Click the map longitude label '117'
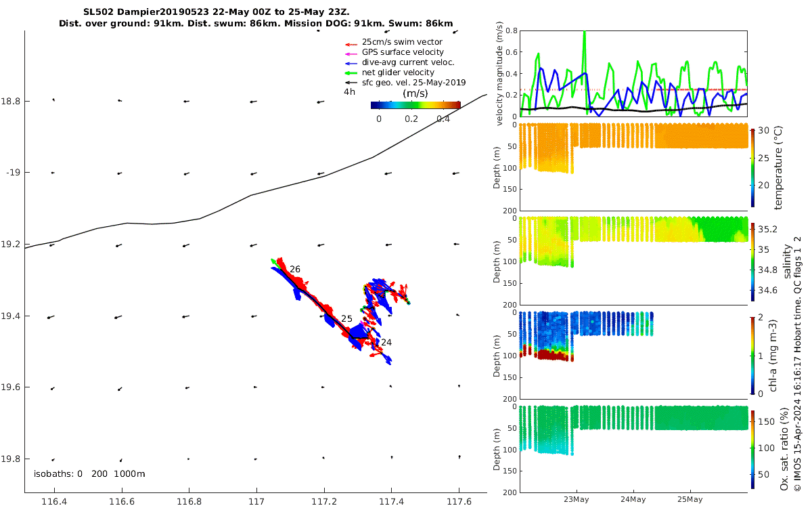The image size is (812, 508). [256, 502]
